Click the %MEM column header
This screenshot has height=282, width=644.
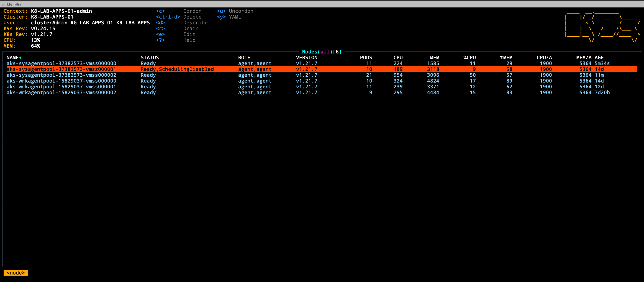pyautogui.click(x=506, y=58)
